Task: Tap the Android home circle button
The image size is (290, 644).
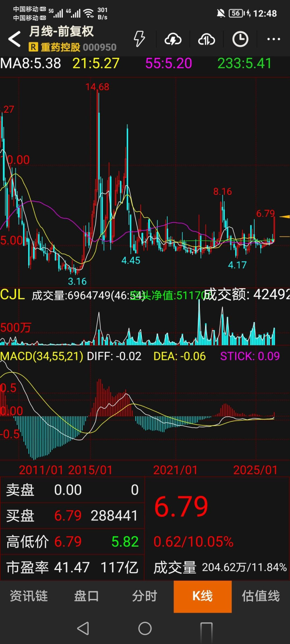Action: [x=145, y=628]
